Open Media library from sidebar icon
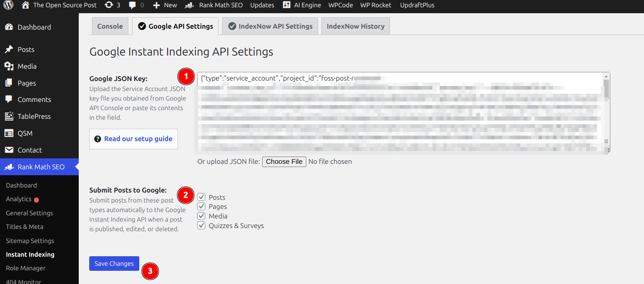644x284 pixels. 9,66
